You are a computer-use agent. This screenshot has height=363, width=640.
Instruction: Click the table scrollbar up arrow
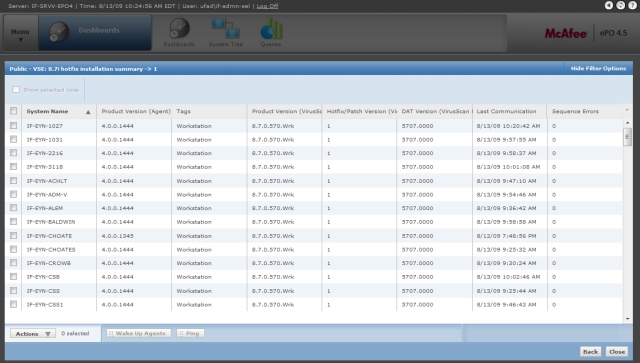tap(627, 122)
